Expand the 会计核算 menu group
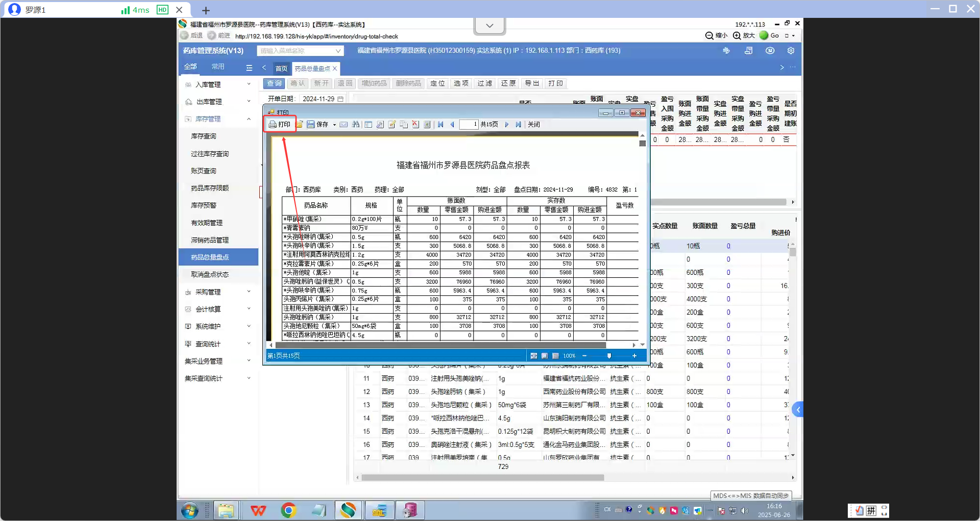This screenshot has width=980, height=521. [218, 310]
